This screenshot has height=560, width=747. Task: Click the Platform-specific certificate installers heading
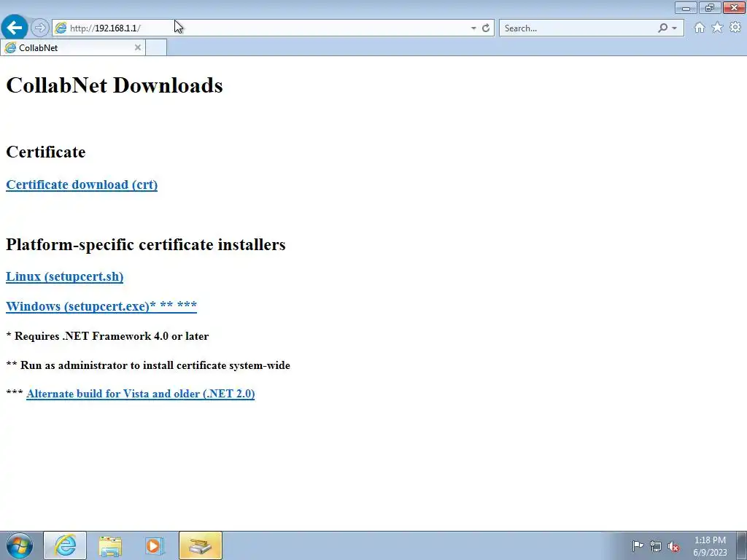point(146,244)
